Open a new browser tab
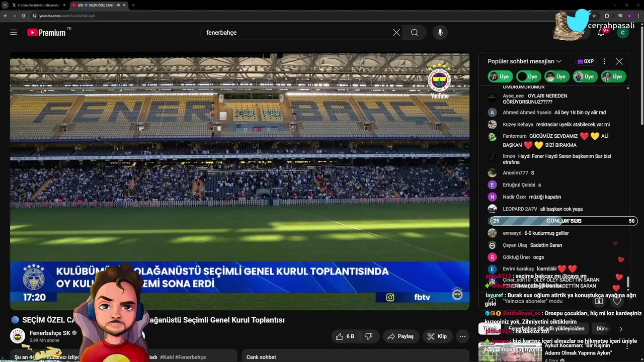The height and width of the screenshot is (362, 644). [x=133, y=5]
